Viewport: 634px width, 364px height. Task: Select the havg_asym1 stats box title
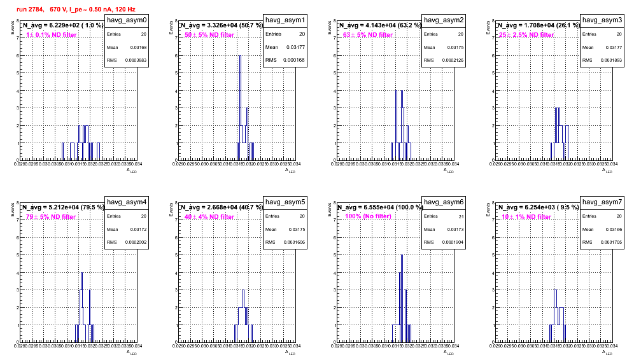(x=285, y=20)
